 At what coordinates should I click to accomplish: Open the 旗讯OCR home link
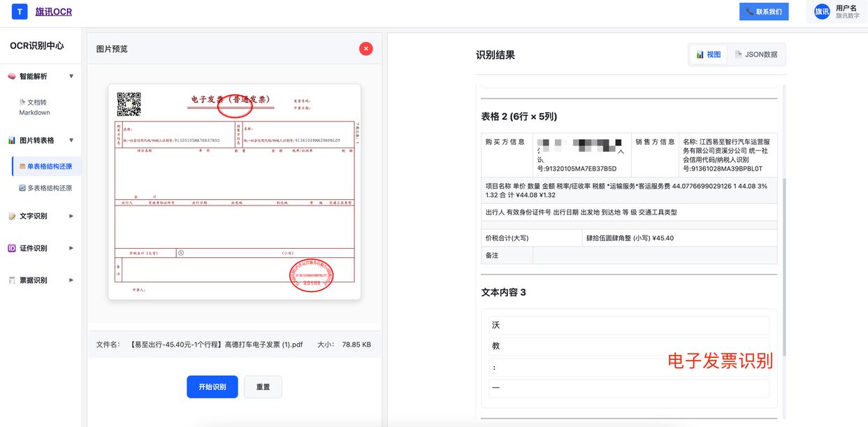(x=54, y=11)
